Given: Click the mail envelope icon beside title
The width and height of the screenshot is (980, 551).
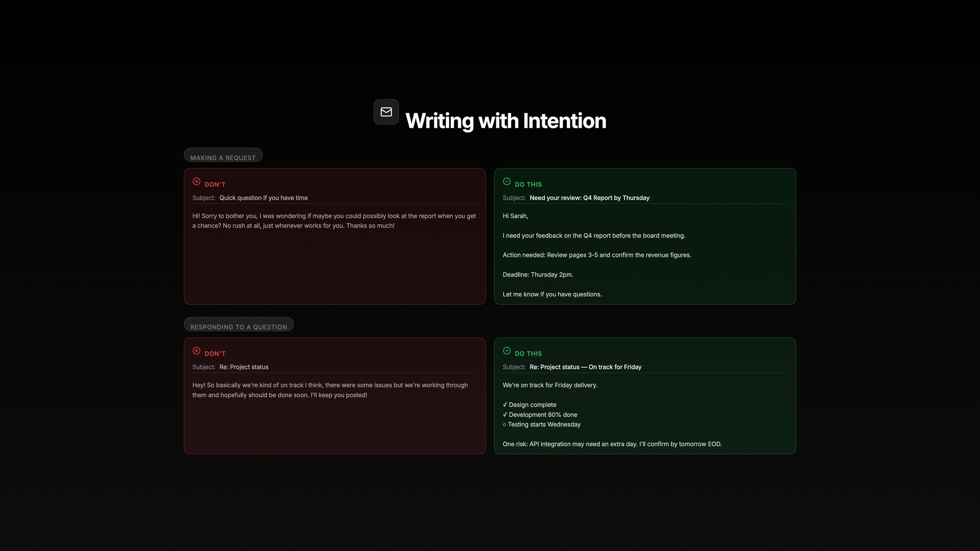Looking at the screenshot, I should coord(386,112).
